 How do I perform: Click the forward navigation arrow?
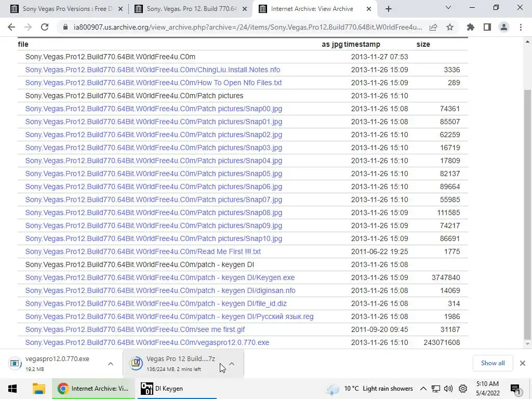pos(28,27)
